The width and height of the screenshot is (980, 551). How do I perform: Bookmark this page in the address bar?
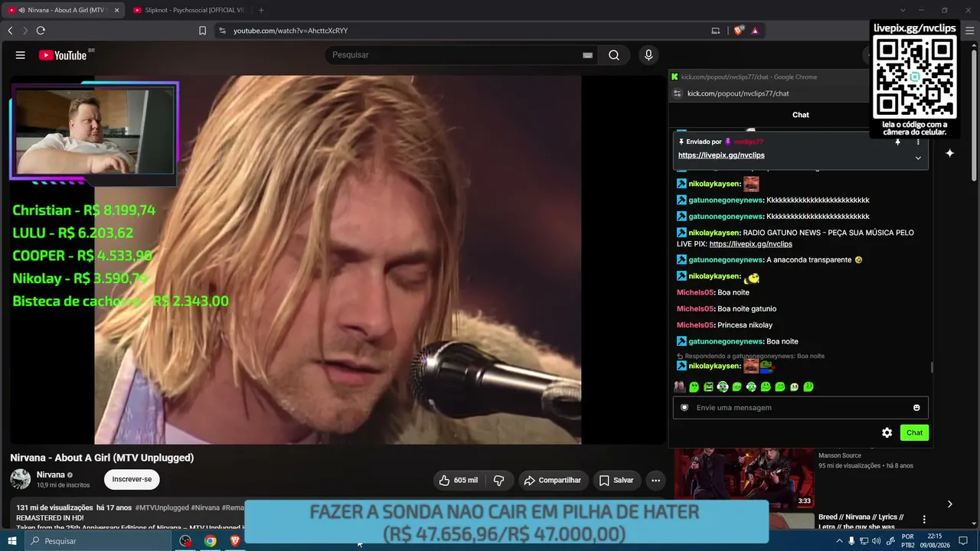pos(202,31)
